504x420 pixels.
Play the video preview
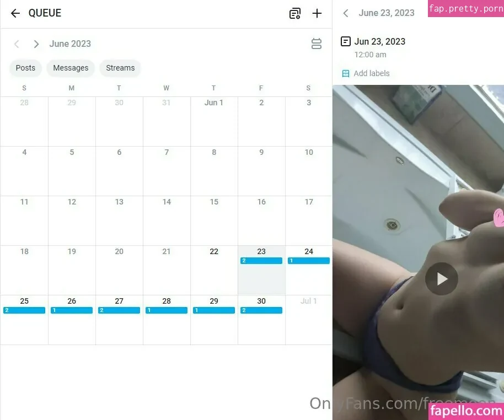[x=441, y=279]
